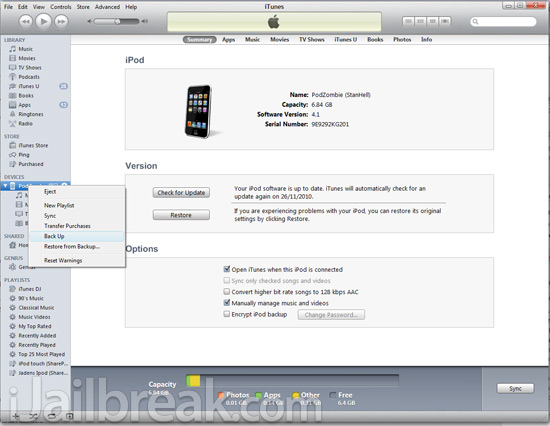
Task: Switch to list view icon
Action: pos(408,21)
